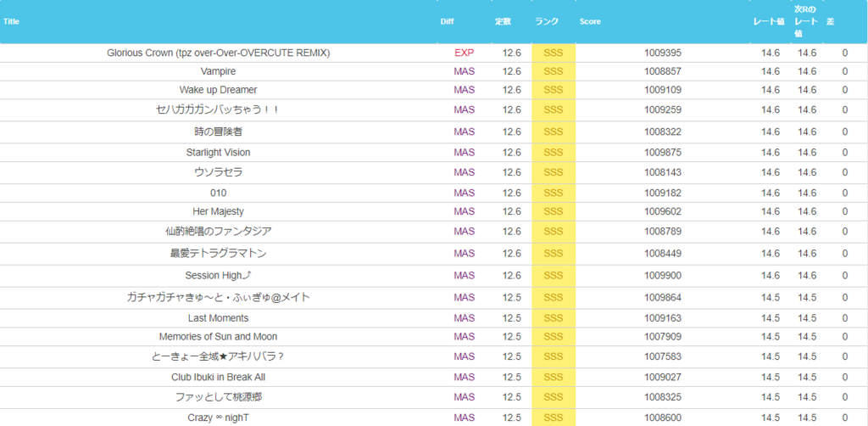Click Starlight Vision title
Image resolution: width=868 pixels, height=426 pixels.
click(218, 153)
